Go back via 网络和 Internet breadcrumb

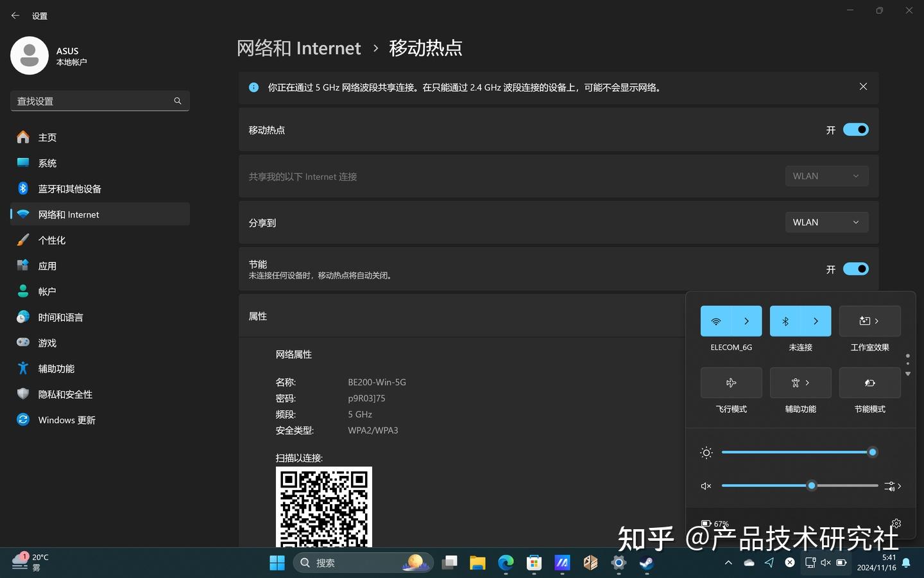299,48
